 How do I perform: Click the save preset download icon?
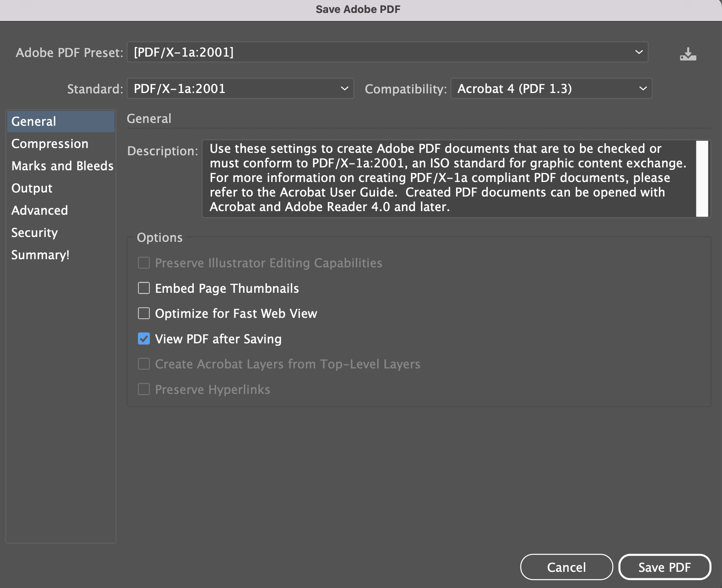[x=688, y=54]
